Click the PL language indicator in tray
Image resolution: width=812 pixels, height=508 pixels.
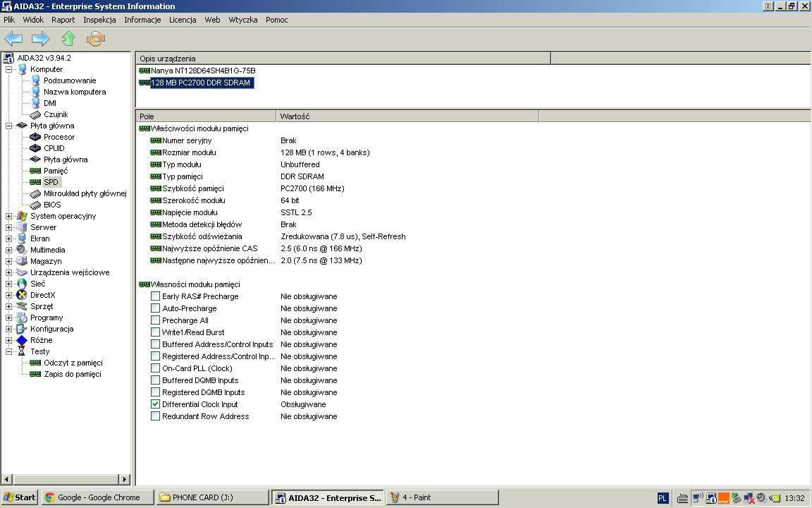663,498
